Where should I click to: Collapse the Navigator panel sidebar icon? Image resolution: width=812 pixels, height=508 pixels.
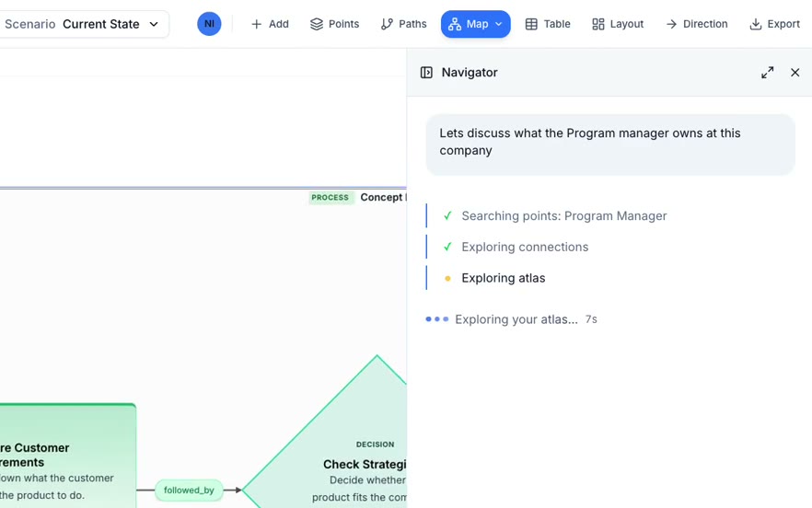coord(426,73)
